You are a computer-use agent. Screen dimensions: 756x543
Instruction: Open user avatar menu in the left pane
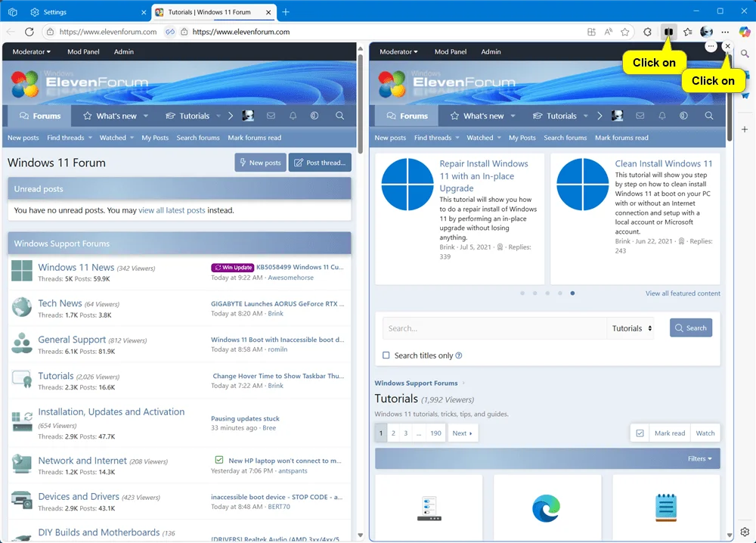click(248, 116)
